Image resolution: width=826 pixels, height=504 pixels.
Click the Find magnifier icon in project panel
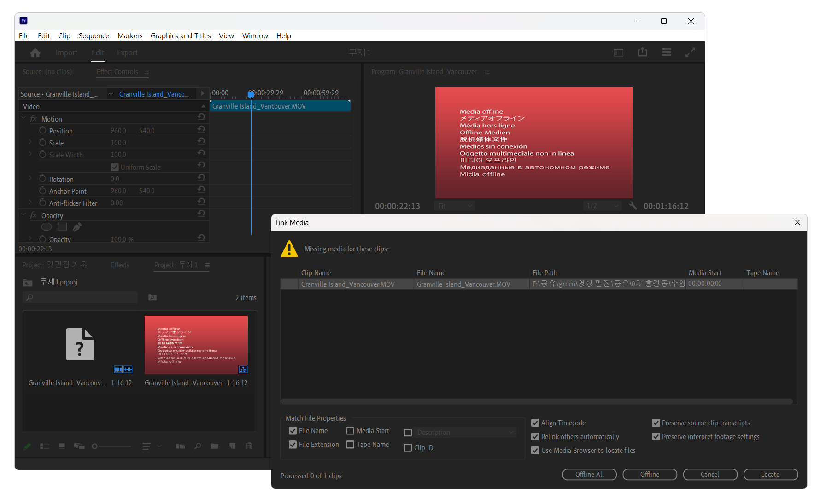[198, 446]
